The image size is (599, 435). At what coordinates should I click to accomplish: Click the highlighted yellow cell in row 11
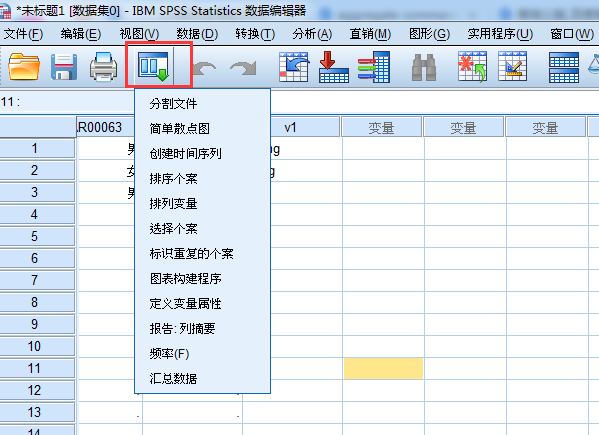[x=383, y=369]
